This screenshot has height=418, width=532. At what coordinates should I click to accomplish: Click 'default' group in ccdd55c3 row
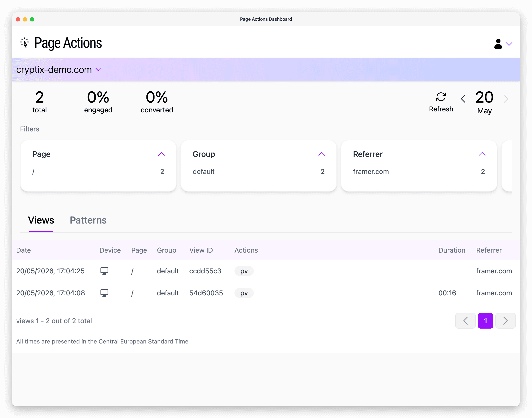[x=168, y=271]
